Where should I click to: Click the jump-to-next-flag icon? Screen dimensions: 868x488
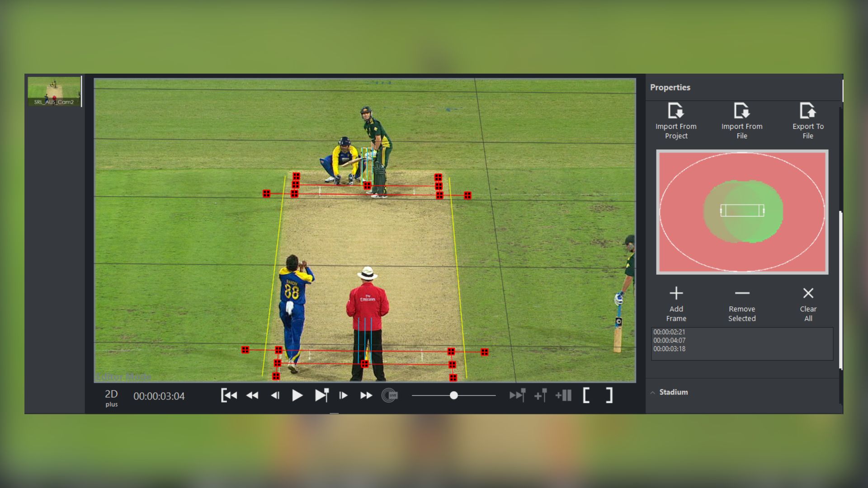tap(518, 395)
